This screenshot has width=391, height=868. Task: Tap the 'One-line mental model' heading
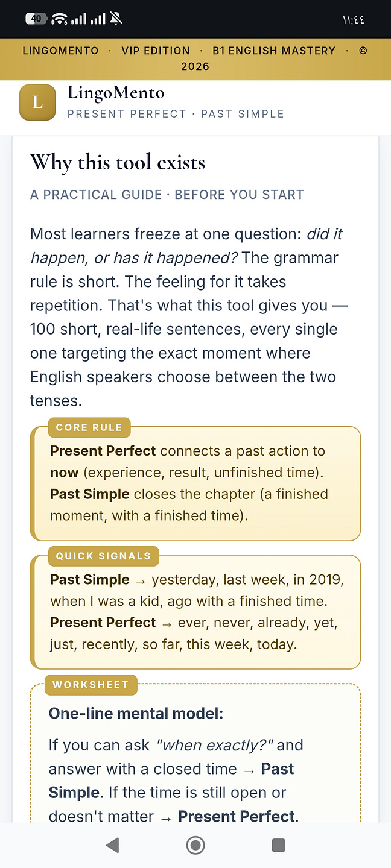tap(136, 714)
